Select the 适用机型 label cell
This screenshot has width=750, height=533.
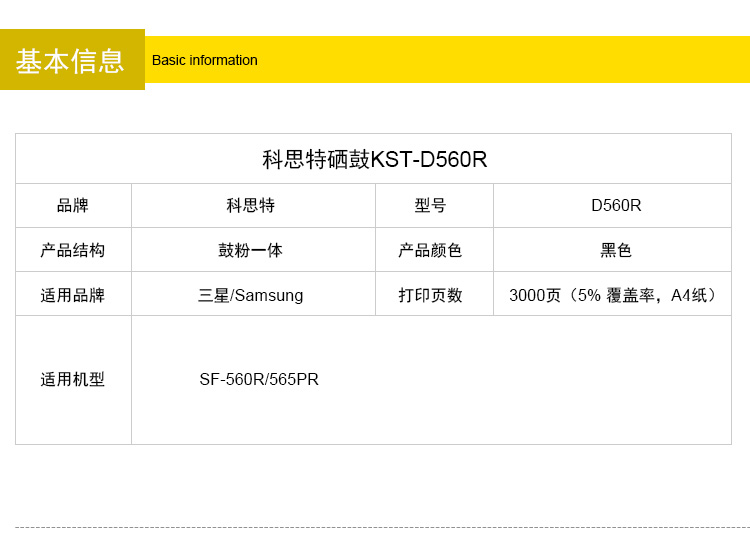[x=73, y=380]
